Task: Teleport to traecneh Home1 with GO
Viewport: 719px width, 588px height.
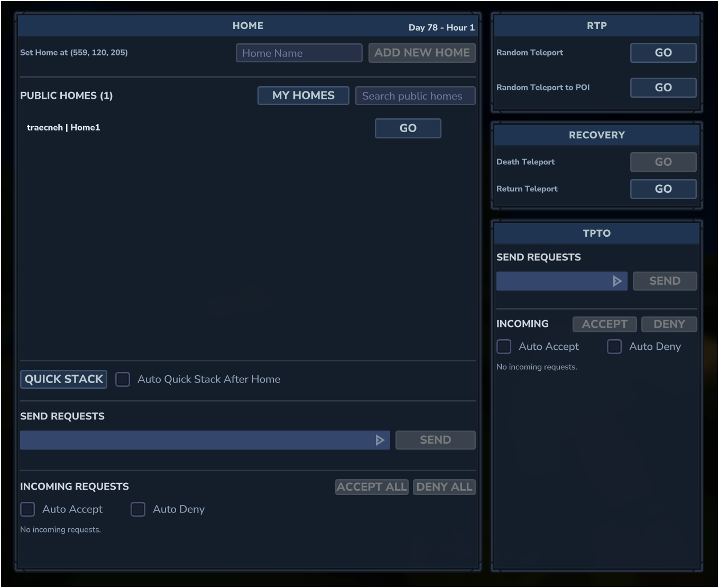Action: click(408, 128)
